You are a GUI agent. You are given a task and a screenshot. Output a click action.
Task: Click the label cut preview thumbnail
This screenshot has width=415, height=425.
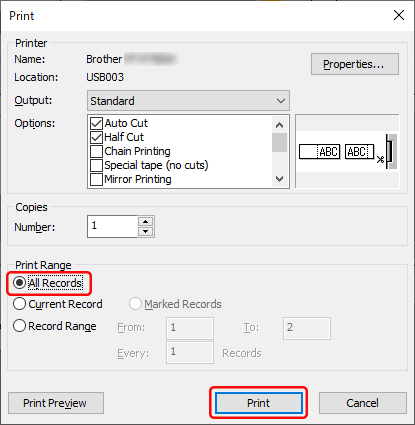(347, 152)
